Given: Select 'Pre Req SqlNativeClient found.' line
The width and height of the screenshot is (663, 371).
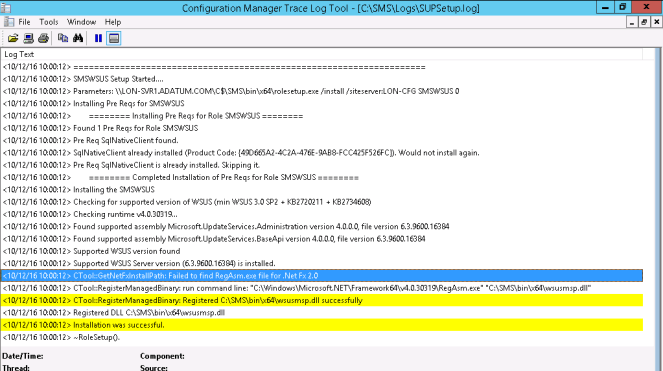Looking at the screenshot, I should 322,140.
